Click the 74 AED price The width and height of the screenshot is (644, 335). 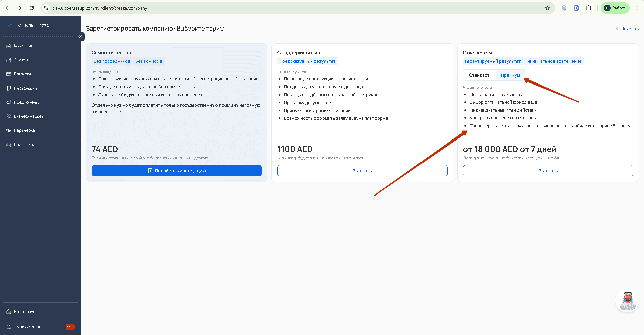105,149
